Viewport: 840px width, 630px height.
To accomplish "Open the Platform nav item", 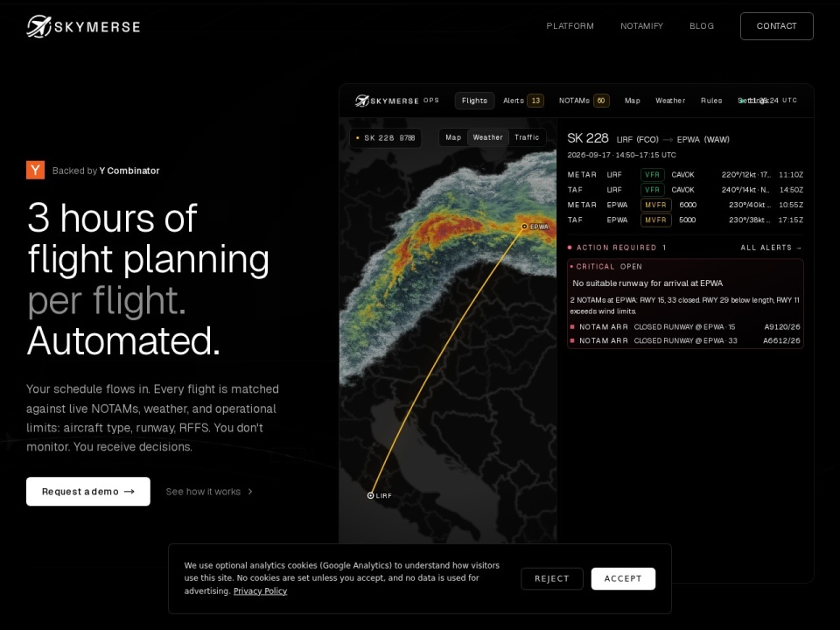I will click(570, 25).
